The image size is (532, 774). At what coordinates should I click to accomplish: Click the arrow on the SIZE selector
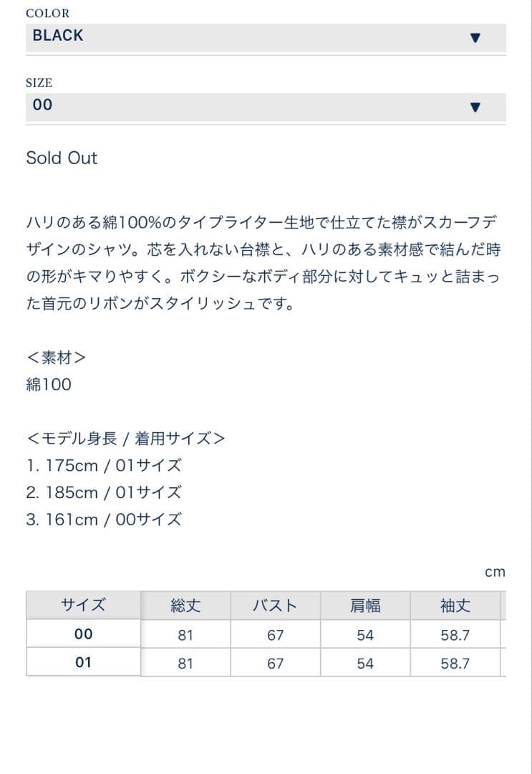pyautogui.click(x=474, y=107)
